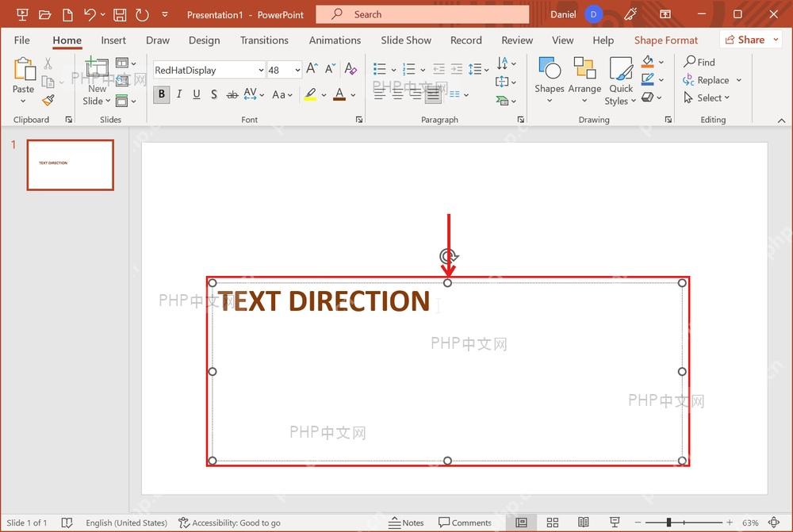Click the Normal view icon
This screenshot has width=793, height=532.
tap(522, 522)
